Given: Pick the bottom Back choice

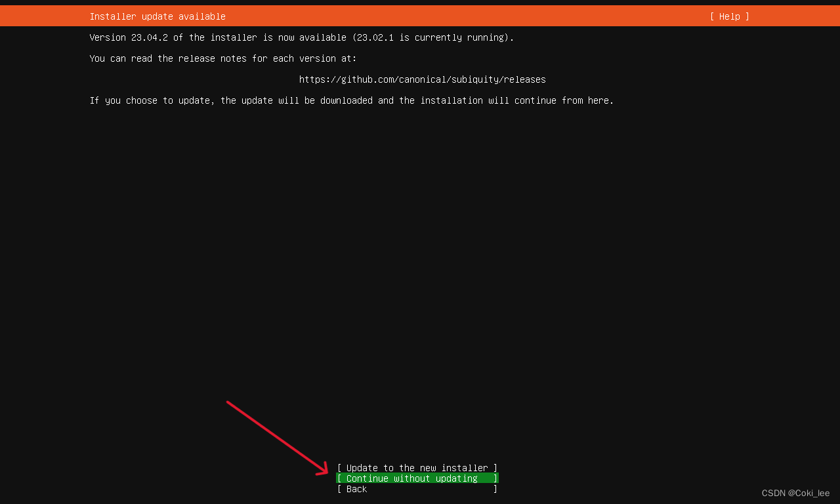Looking at the screenshot, I should [x=355, y=489].
